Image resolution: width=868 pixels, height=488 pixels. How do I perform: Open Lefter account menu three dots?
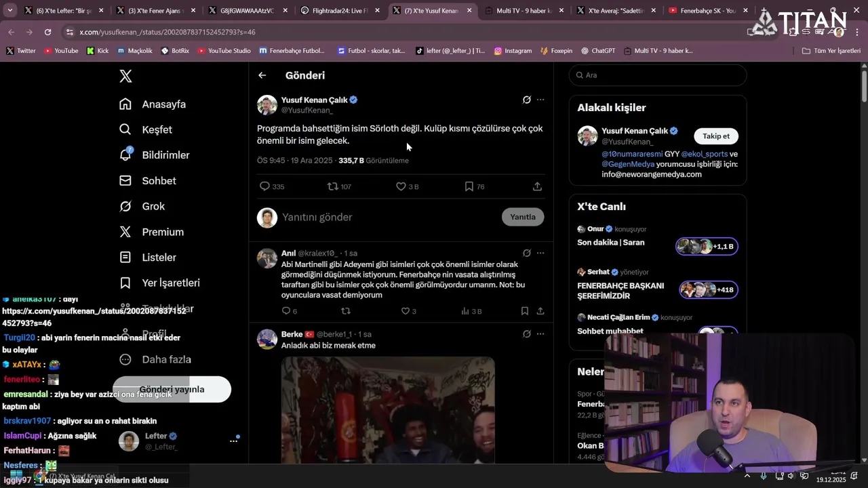(x=233, y=441)
